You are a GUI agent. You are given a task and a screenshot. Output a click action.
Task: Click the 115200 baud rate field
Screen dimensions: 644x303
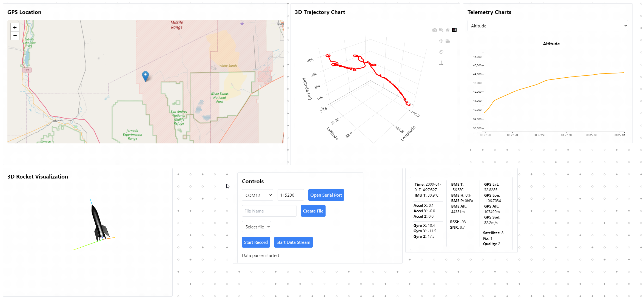pos(291,195)
